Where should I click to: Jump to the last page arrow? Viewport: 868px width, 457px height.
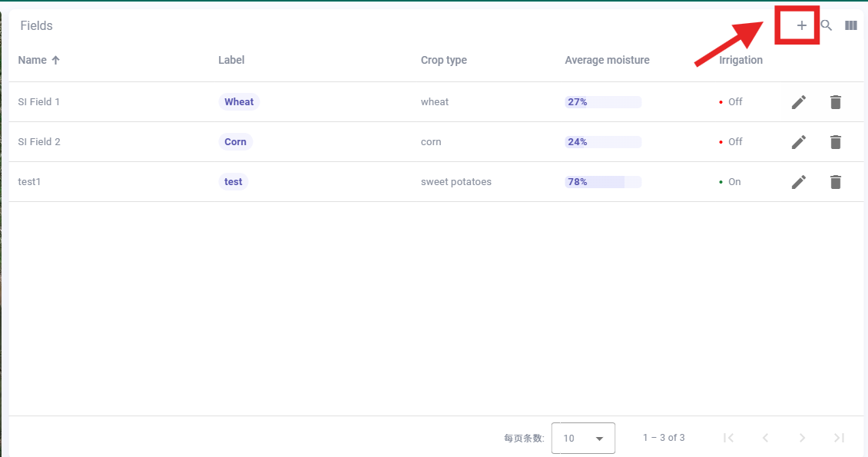[839, 438]
